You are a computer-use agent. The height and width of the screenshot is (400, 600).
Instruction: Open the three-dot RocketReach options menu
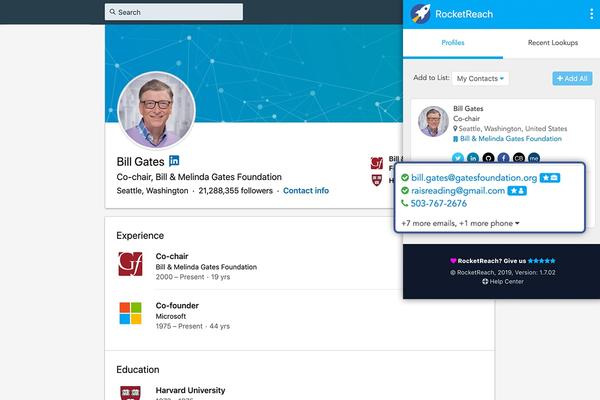592,14
